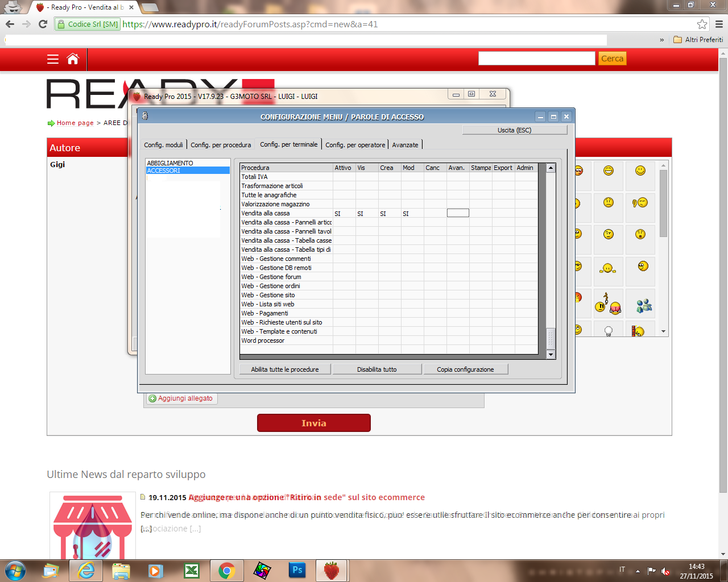Image resolution: width=728 pixels, height=582 pixels.
Task: Click the 'Export' column header
Action: coord(503,168)
